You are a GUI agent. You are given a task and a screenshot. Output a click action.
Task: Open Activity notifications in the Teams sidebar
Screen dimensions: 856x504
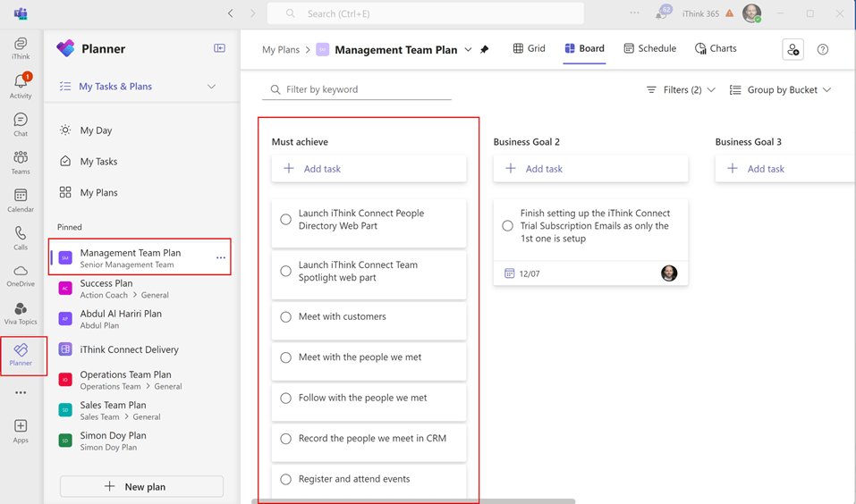tap(21, 85)
